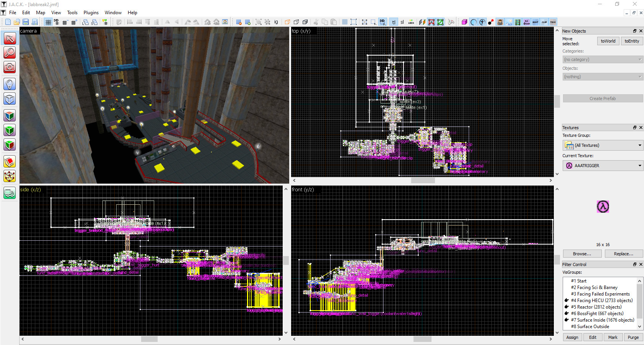Hide the #4 Facing HECU visgroup
The image size is (644, 345).
(567, 301)
